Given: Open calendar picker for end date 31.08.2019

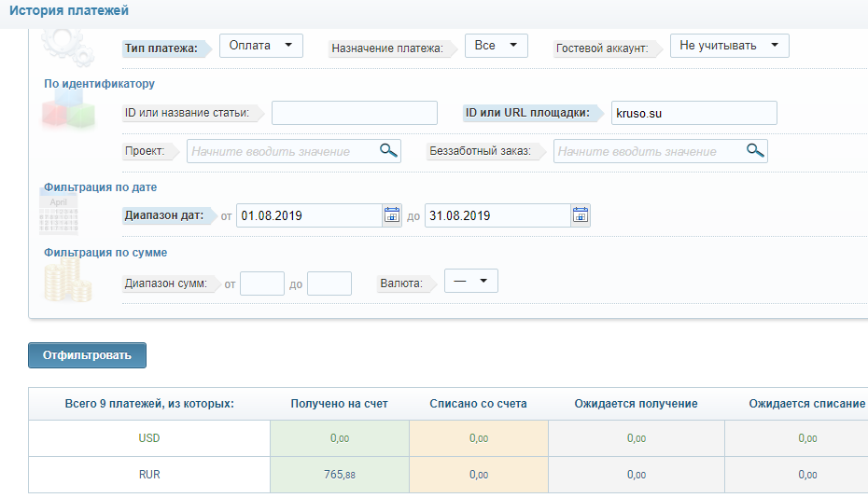Looking at the screenshot, I should coord(581,215).
